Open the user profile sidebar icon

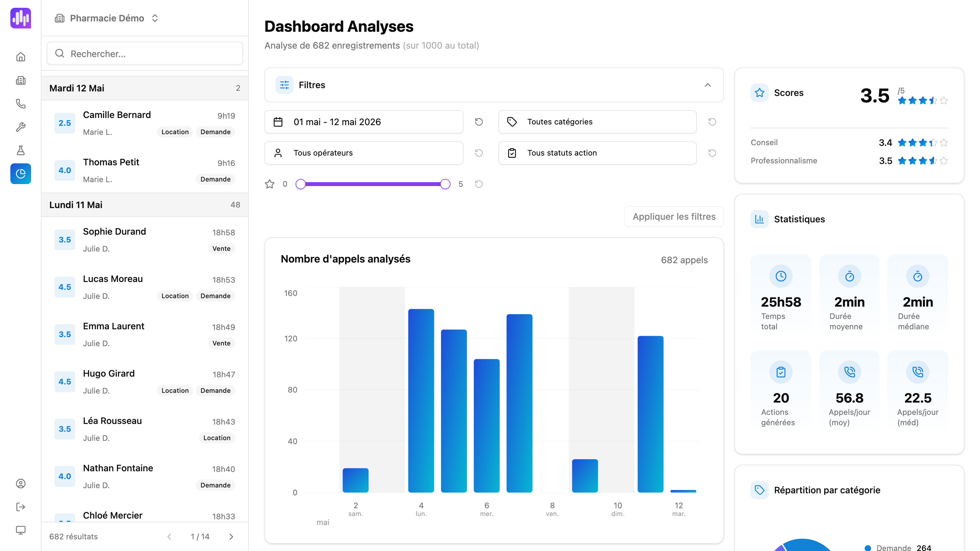click(20, 483)
